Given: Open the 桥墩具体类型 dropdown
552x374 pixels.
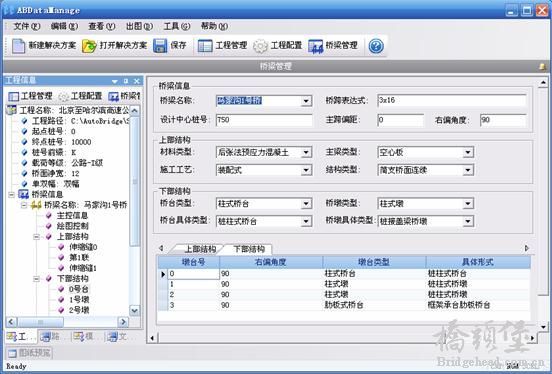Looking at the screenshot, I should 468,221.
